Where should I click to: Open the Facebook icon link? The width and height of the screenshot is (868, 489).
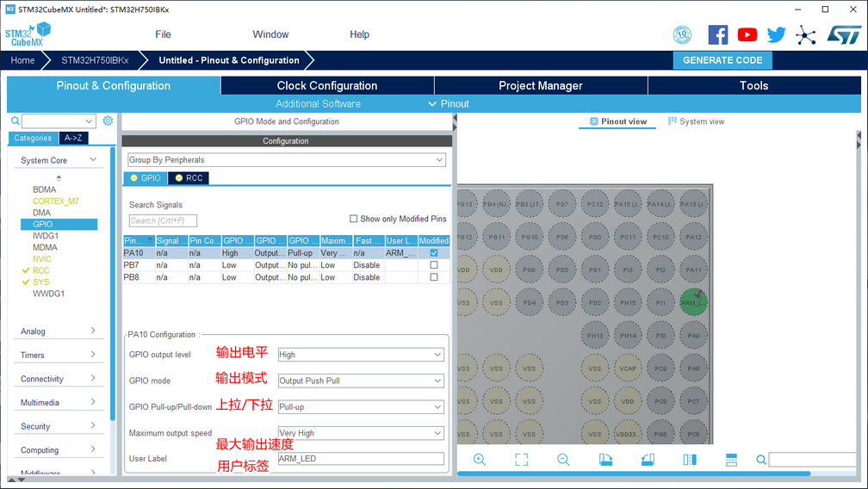click(x=718, y=34)
